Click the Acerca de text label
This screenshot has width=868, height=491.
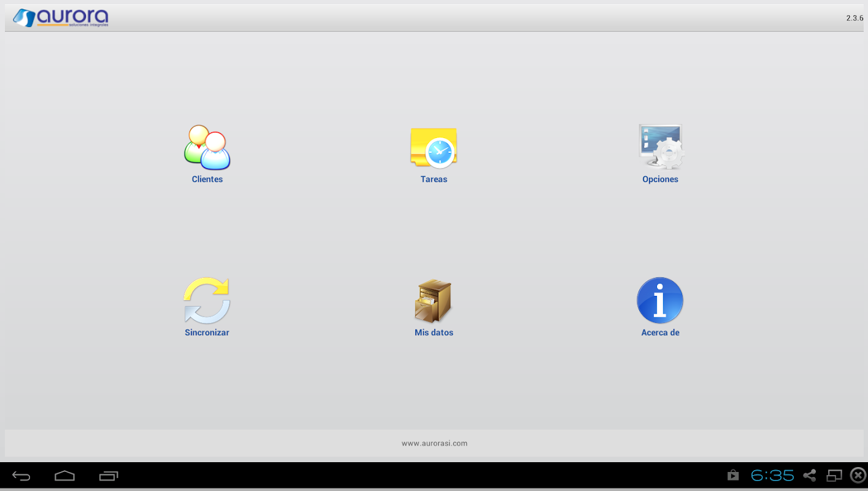(660, 333)
